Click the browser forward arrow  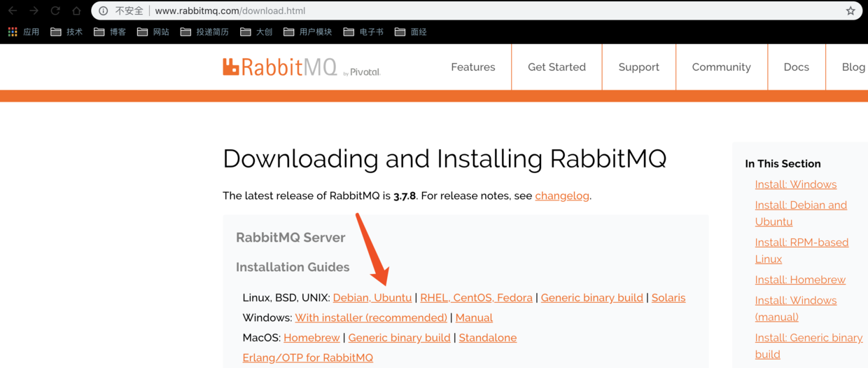coord(34,11)
